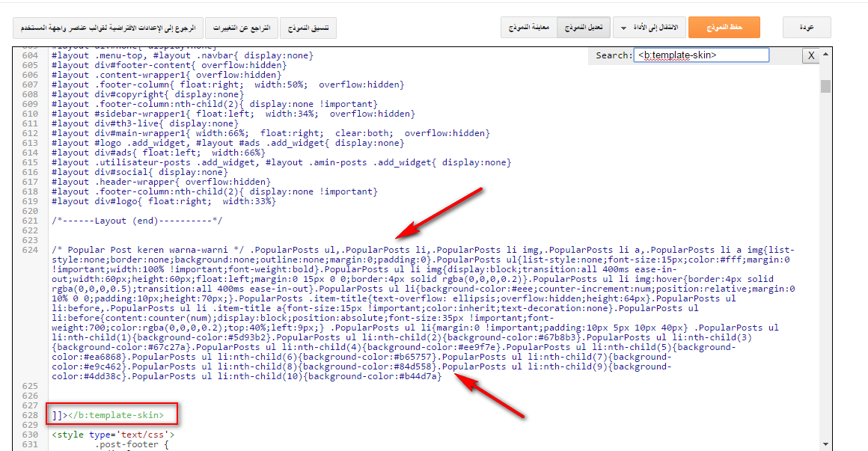Click line number 624 in the gutter

(30, 250)
